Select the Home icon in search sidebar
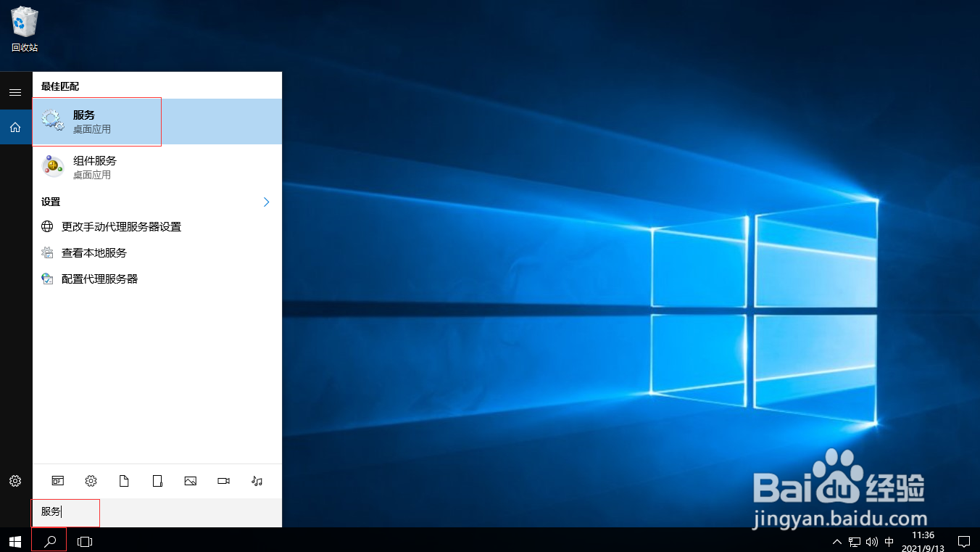980x552 pixels. click(x=15, y=128)
